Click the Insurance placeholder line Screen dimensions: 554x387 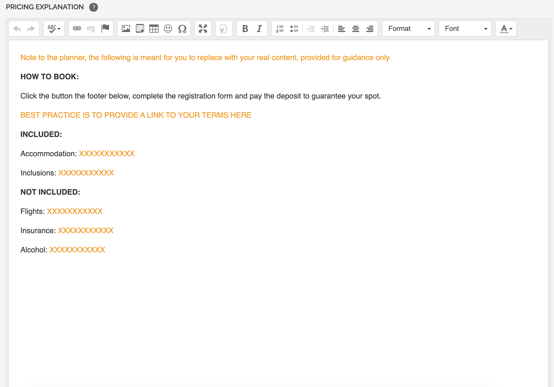(x=67, y=230)
